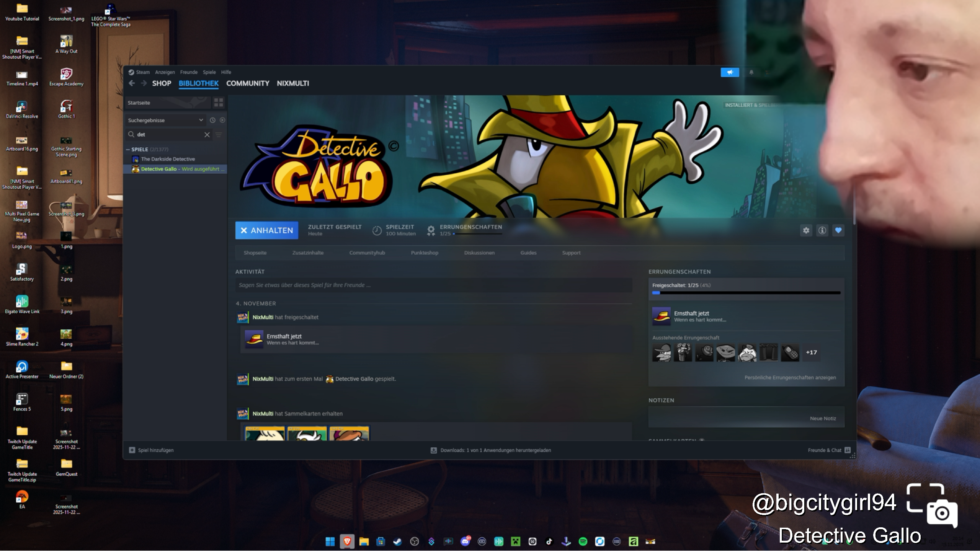Image resolution: width=980 pixels, height=551 pixels.
Task: Clear the library search text 'det'
Action: tap(207, 135)
